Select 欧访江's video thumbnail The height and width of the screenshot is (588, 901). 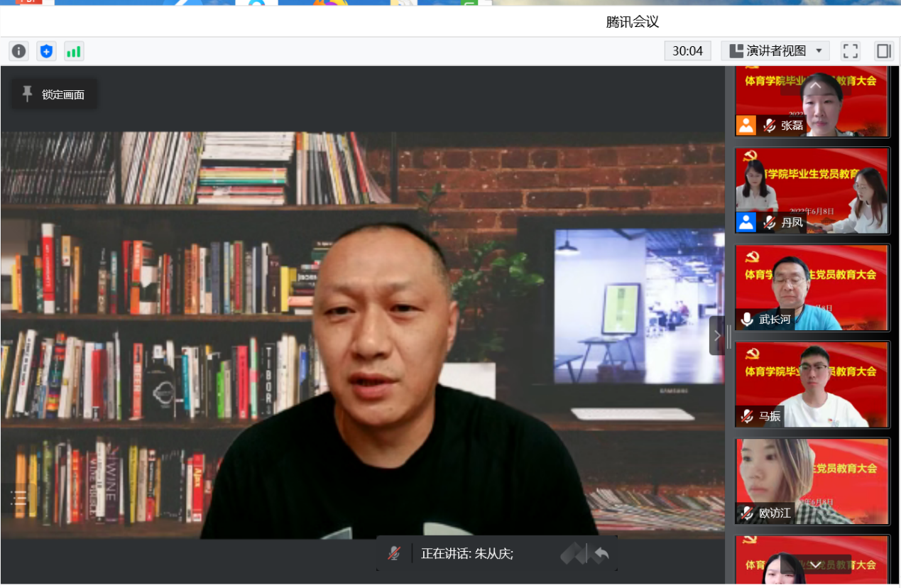[x=812, y=481]
